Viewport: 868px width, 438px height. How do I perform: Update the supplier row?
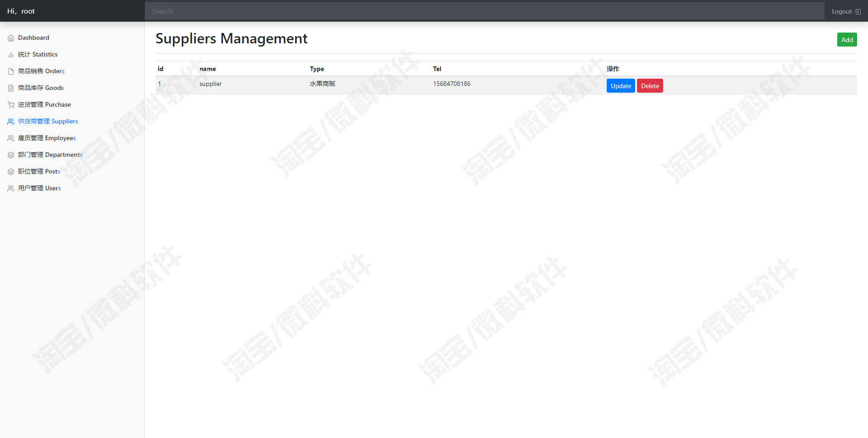621,86
